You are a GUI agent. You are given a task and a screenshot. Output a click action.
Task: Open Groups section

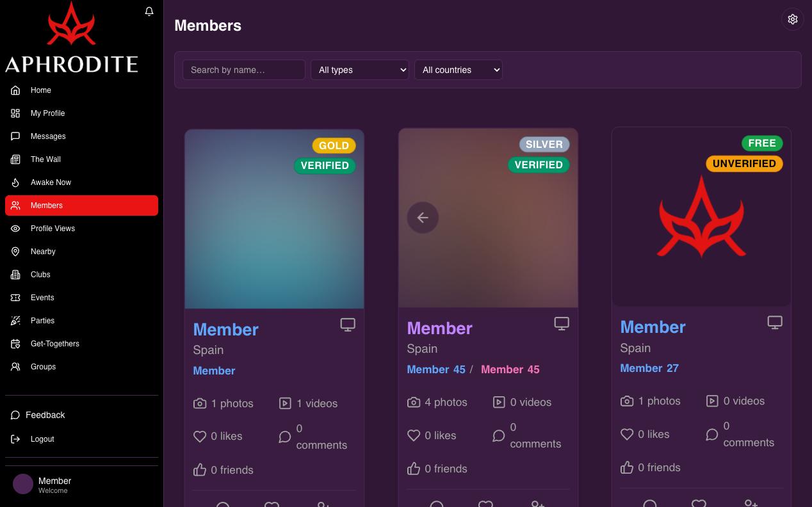pyautogui.click(x=81, y=367)
